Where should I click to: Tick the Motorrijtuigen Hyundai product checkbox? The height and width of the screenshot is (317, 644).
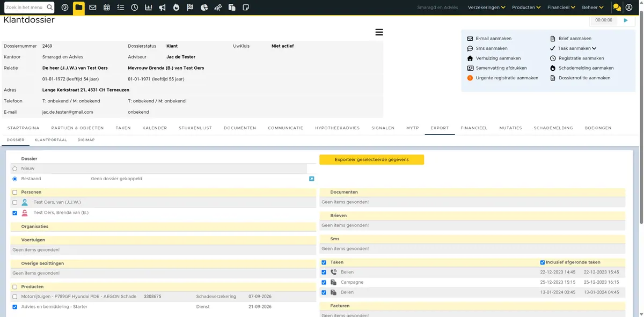point(15,297)
